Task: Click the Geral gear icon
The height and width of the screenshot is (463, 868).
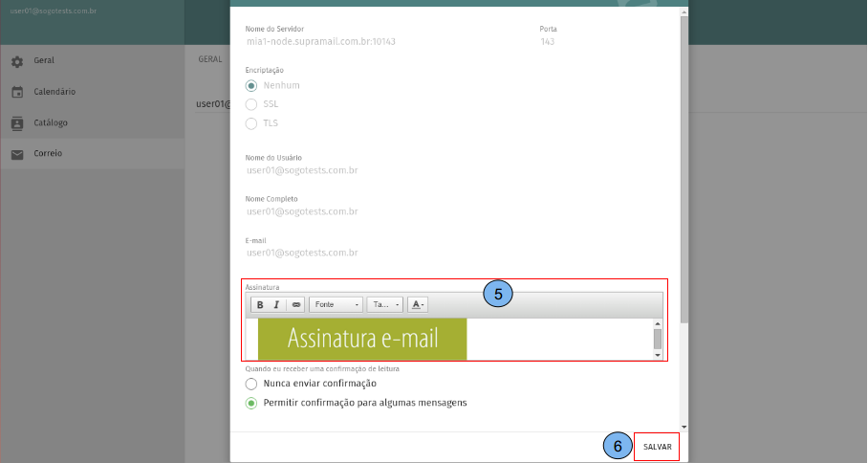Action: (x=17, y=61)
